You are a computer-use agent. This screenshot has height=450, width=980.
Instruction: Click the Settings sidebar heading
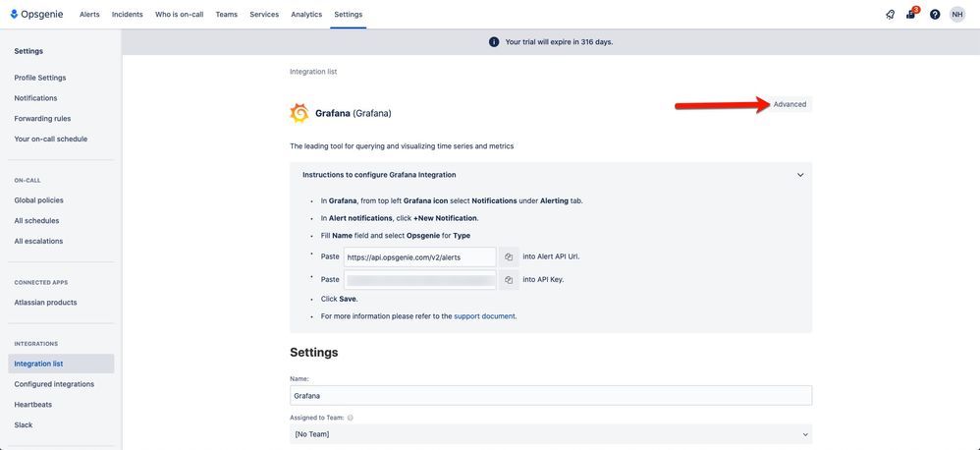(x=28, y=51)
